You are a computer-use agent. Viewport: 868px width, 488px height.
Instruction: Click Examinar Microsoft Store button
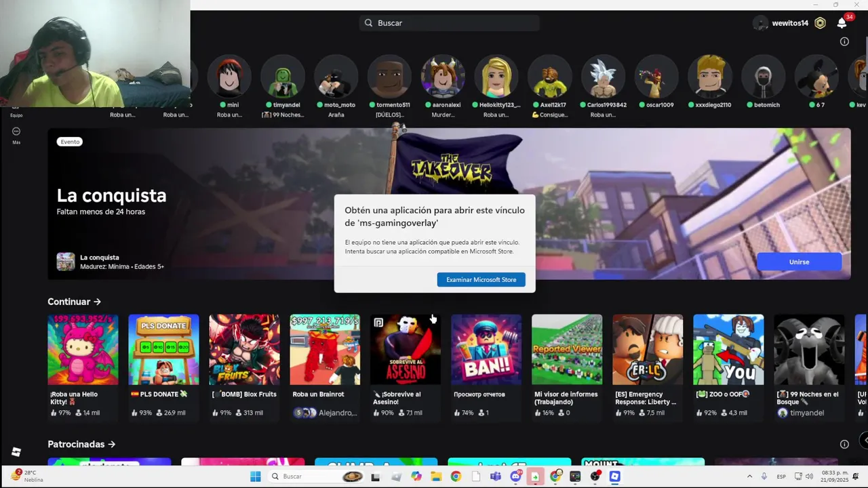481,279
